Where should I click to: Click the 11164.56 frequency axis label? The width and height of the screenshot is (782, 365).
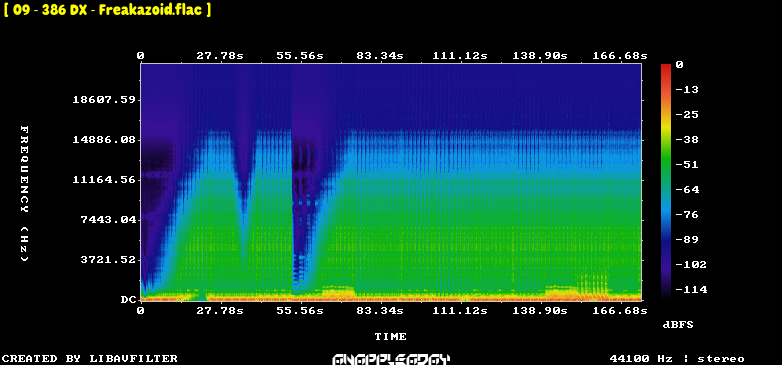point(104,180)
